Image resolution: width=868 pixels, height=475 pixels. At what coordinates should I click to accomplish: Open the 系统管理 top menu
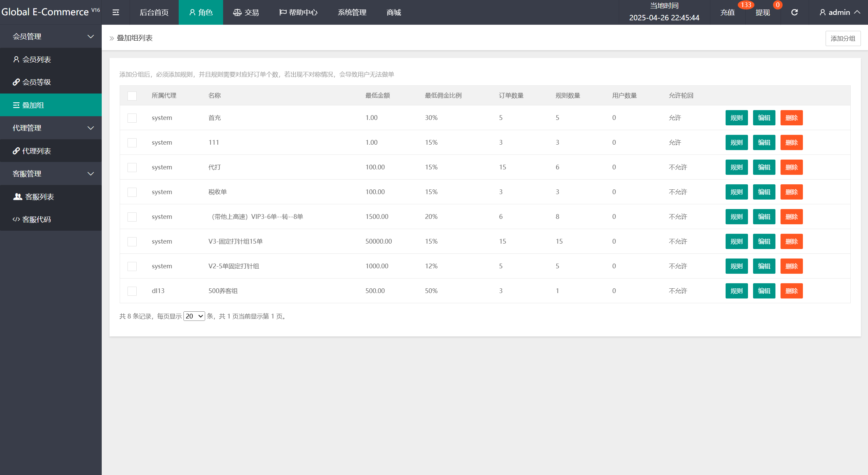[x=352, y=13]
